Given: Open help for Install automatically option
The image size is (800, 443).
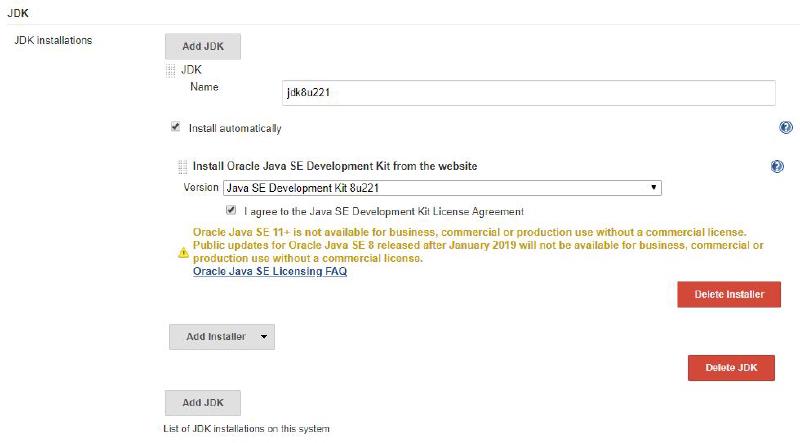Looking at the screenshot, I should pyautogui.click(x=786, y=128).
